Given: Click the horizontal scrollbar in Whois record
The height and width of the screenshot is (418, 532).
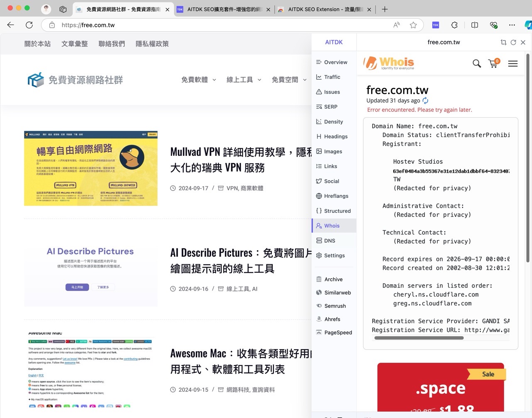Looking at the screenshot, I should coord(419,338).
